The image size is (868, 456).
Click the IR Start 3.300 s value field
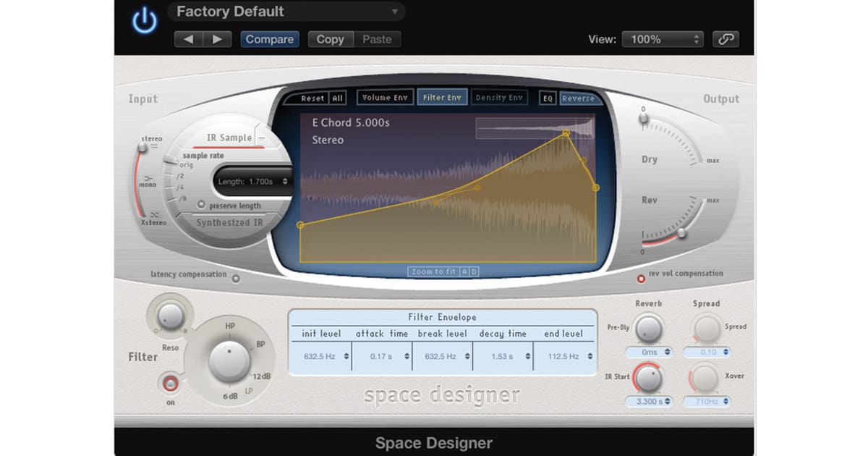point(648,401)
